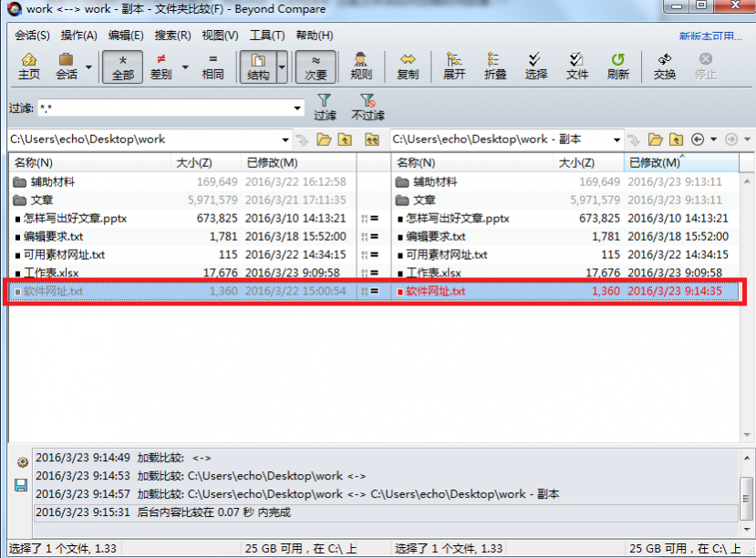Open the 结构 dropdown arrow

[281, 68]
